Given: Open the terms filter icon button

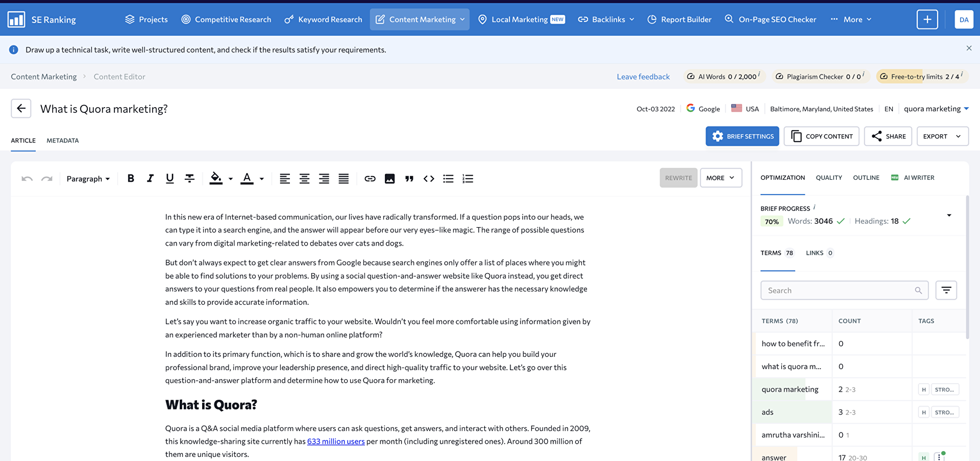Looking at the screenshot, I should click(946, 290).
